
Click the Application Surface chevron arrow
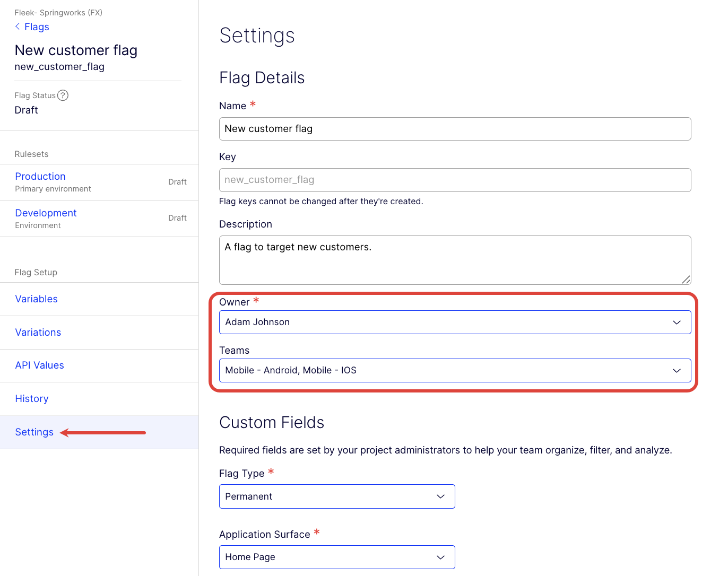440,557
